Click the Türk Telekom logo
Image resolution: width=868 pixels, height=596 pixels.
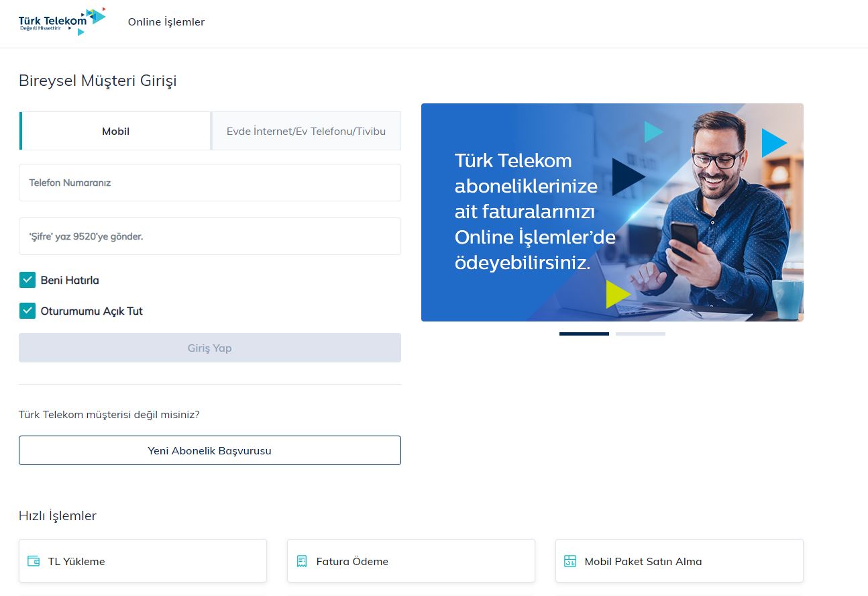point(62,21)
